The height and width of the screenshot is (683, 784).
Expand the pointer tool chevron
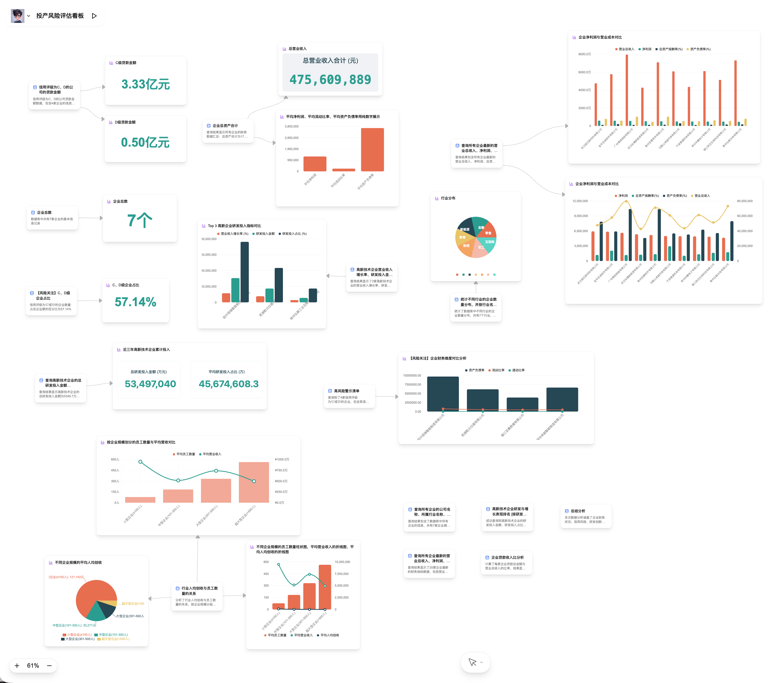(481, 662)
